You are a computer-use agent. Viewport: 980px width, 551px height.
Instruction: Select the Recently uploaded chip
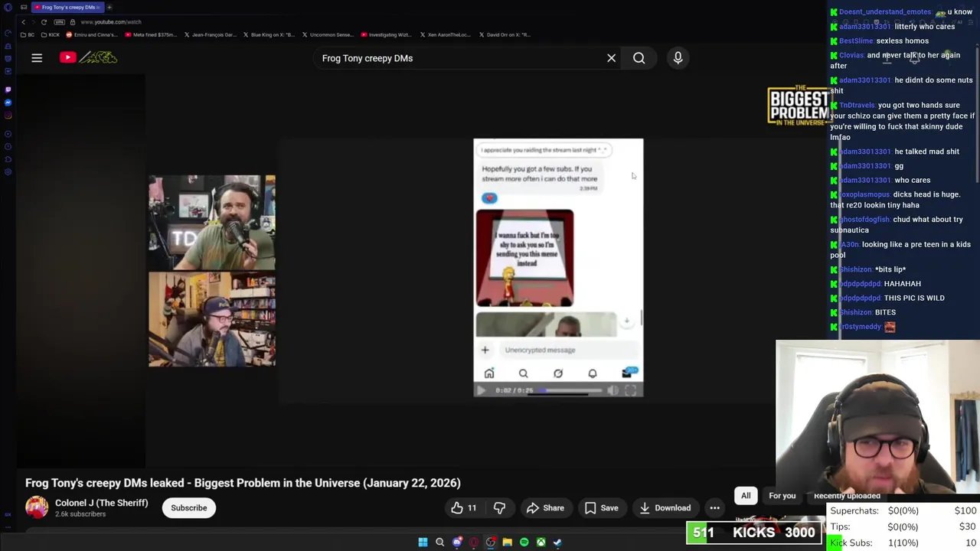(847, 496)
